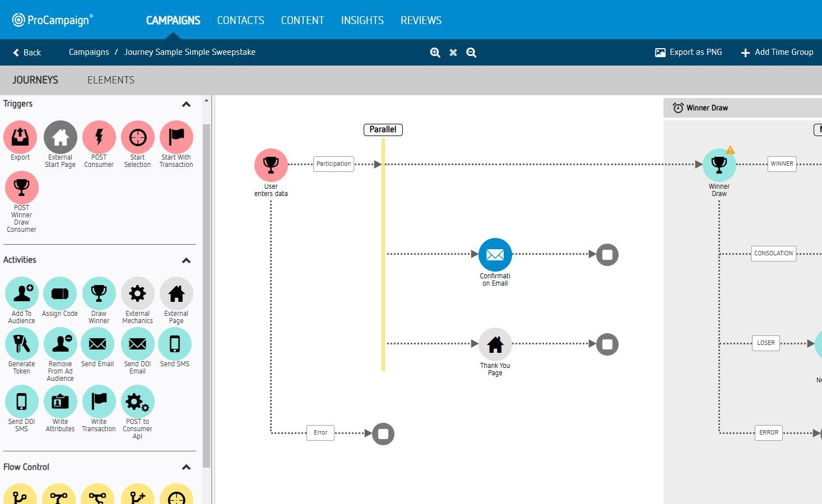Pick the Generate Token activity
Viewport: 822px width, 504px height.
(x=22, y=344)
